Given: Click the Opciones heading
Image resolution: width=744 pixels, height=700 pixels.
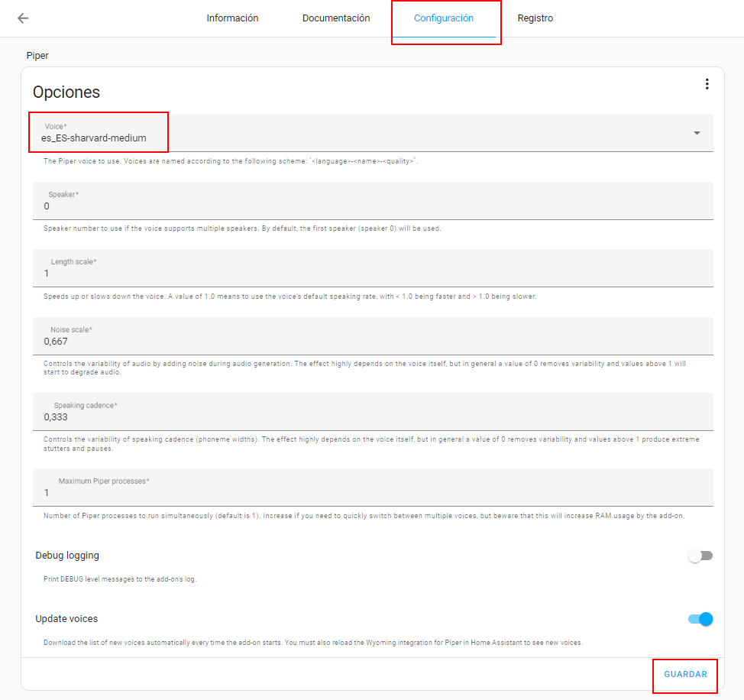Looking at the screenshot, I should coord(66,92).
